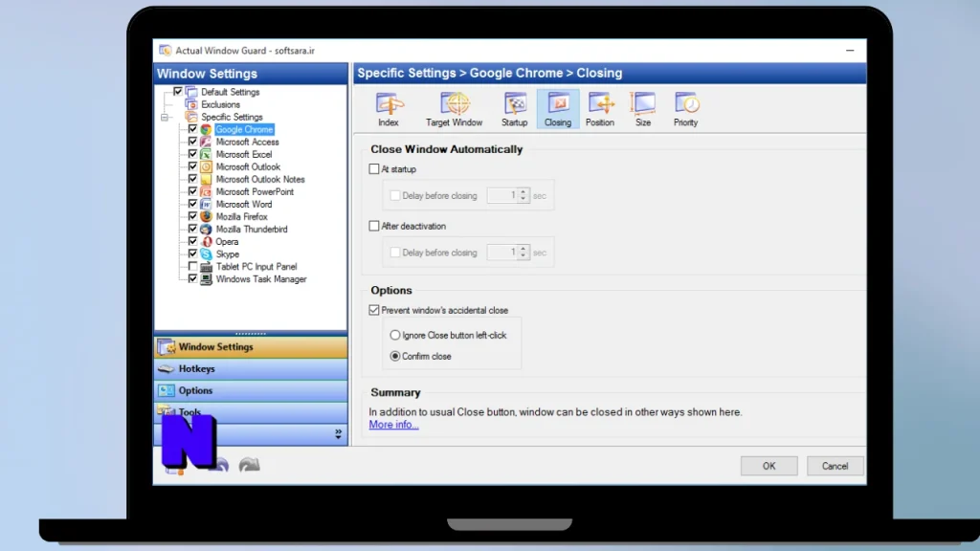Click the dotted splitter grip above Window Settings
The width and height of the screenshot is (980, 551).
point(251,334)
